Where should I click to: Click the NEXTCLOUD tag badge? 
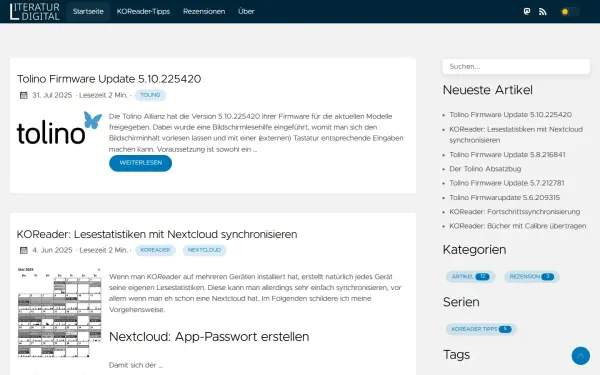pyautogui.click(x=204, y=250)
